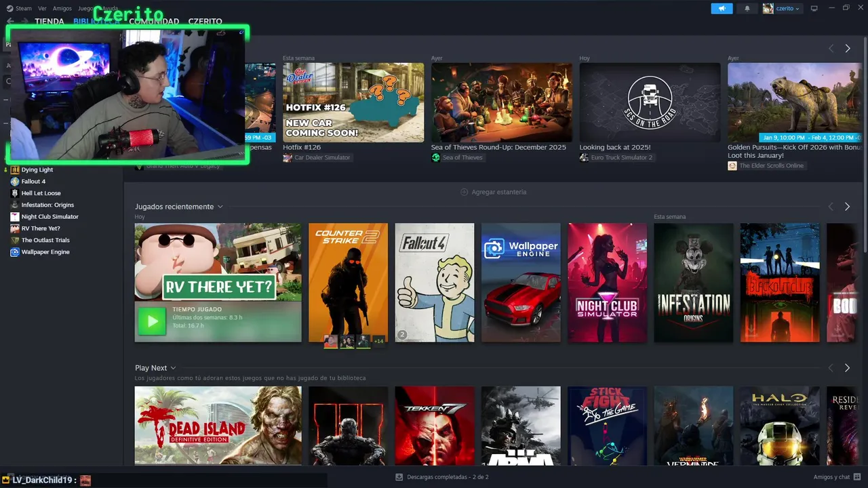Open the Dead Island Definitive Edition cover
This screenshot has height=488, width=868.
218,426
